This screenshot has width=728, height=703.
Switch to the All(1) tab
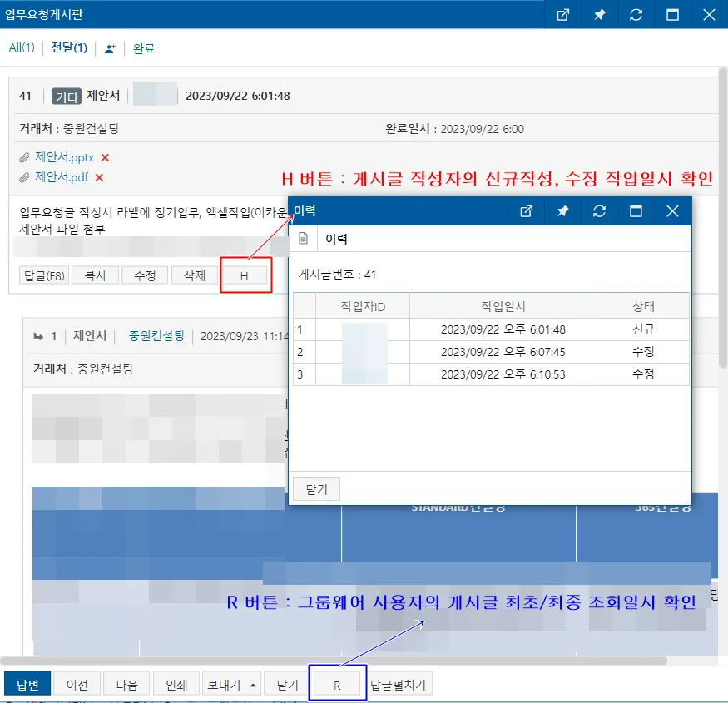22,47
